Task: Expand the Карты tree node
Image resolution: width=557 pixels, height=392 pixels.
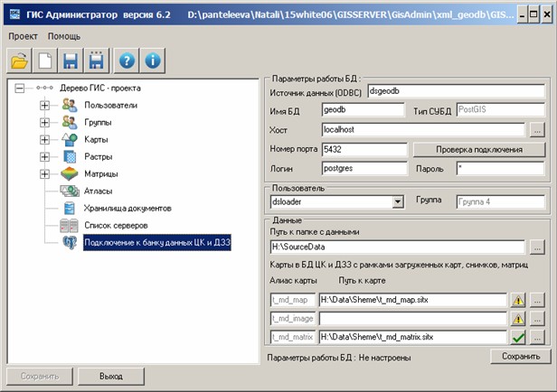Action: coord(44,140)
